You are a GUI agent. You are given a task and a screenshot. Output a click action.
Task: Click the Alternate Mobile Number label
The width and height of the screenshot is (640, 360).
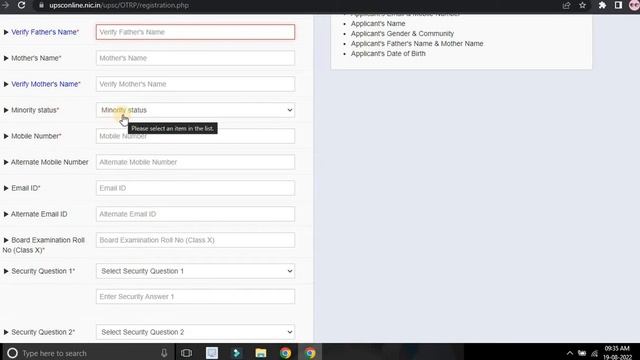(x=49, y=162)
